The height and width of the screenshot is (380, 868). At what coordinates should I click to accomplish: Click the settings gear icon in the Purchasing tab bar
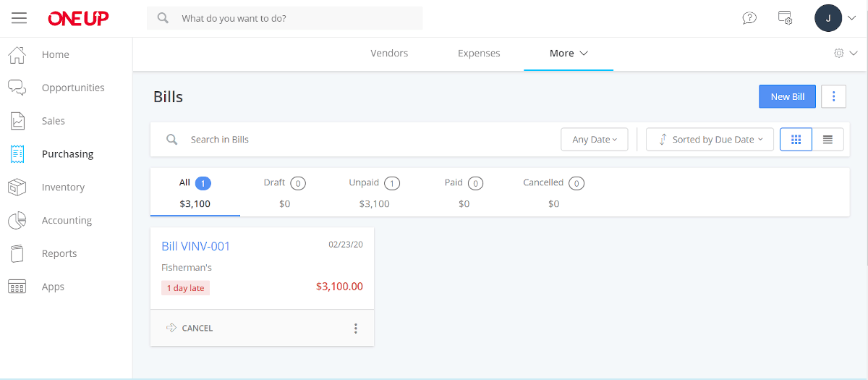coord(839,54)
